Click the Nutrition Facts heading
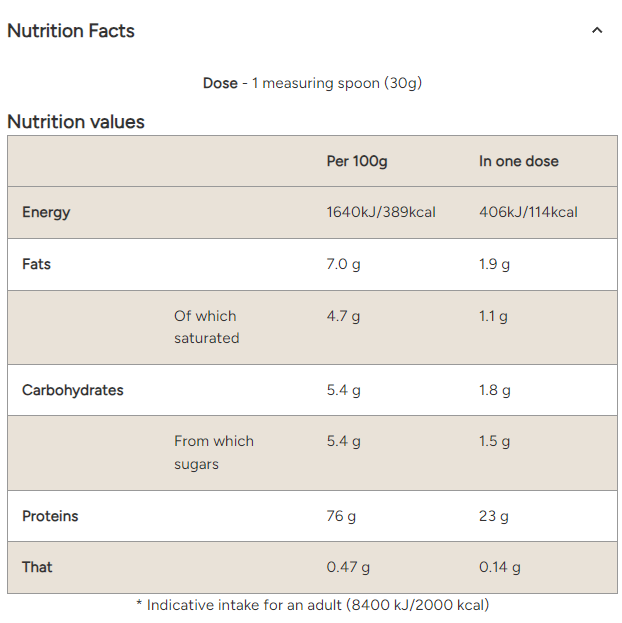This screenshot has height=623, width=622. [x=71, y=31]
